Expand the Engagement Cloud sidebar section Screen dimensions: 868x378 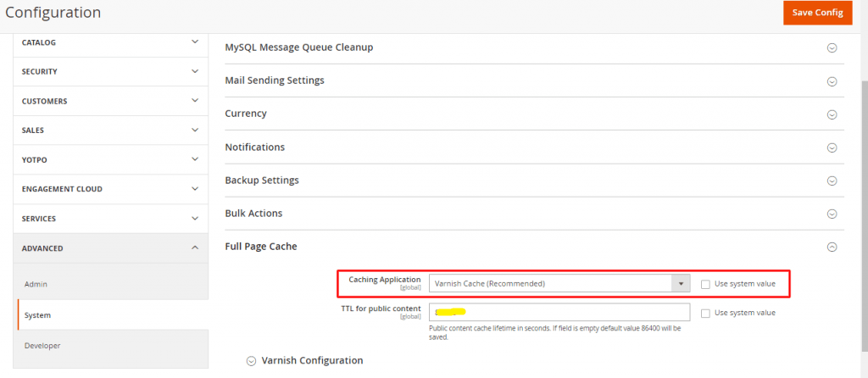click(111, 189)
